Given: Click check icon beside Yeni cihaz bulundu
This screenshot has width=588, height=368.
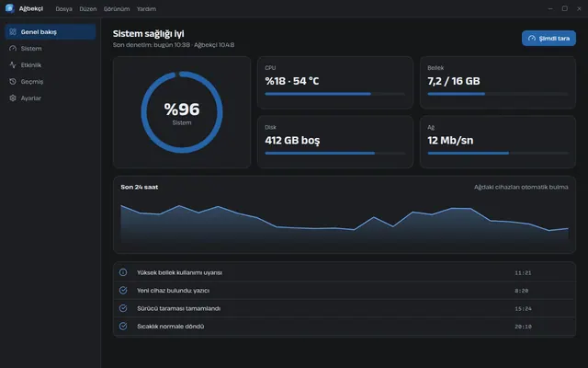Looking at the screenshot, I should point(123,291).
